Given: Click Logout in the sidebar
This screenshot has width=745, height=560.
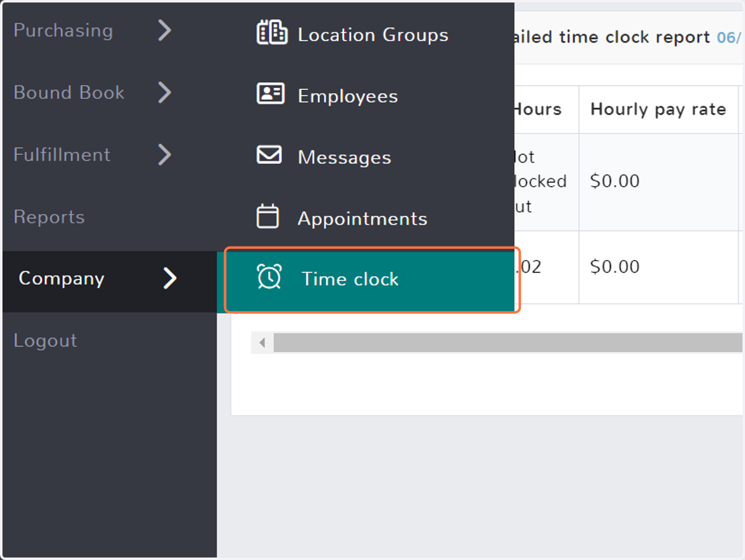Looking at the screenshot, I should (x=45, y=341).
